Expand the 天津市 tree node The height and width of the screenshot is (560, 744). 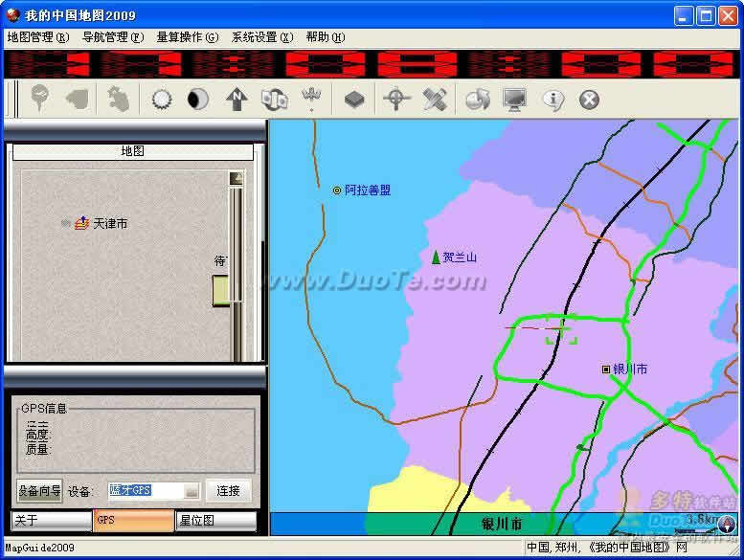pyautogui.click(x=65, y=223)
